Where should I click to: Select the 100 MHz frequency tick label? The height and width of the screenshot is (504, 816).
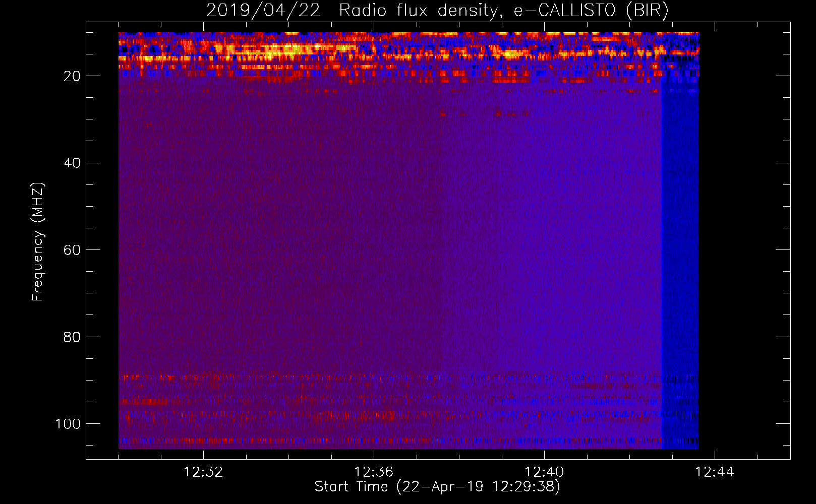[x=68, y=424]
